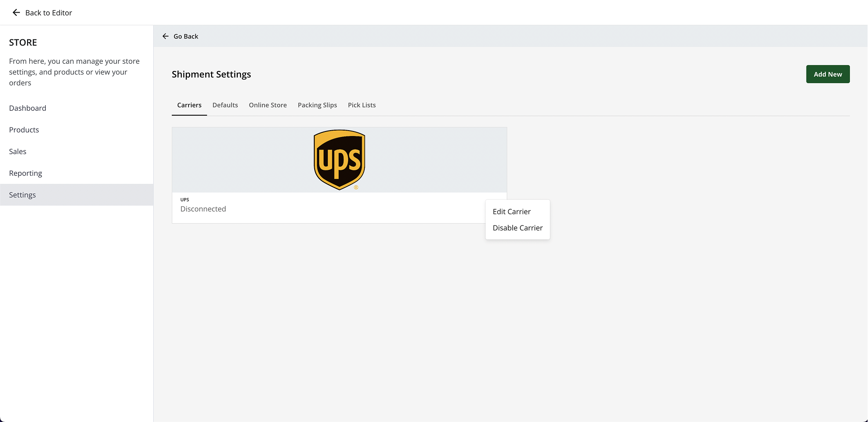This screenshot has height=422, width=868.
Task: Choose Disable Carrier from the menu
Action: pos(518,228)
